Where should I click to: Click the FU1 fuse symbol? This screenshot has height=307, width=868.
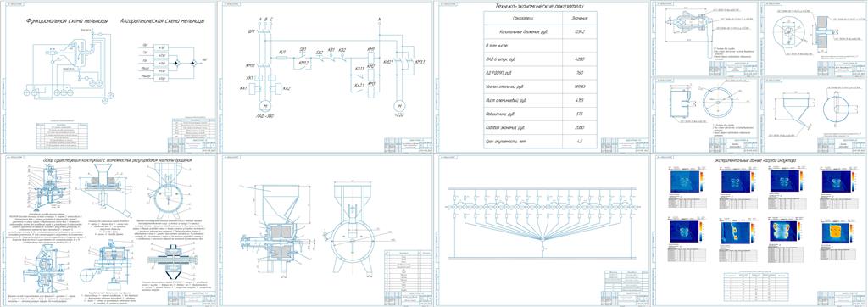point(281,57)
